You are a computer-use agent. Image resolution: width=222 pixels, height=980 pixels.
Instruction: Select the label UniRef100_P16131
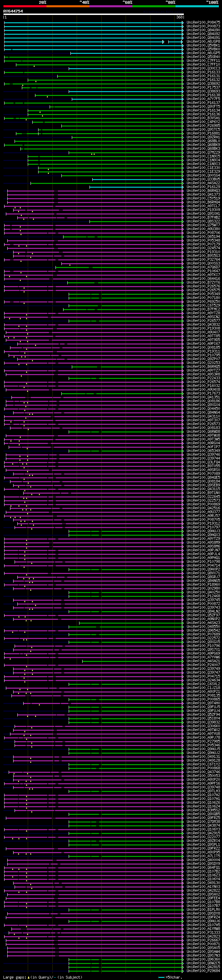coord(203,76)
